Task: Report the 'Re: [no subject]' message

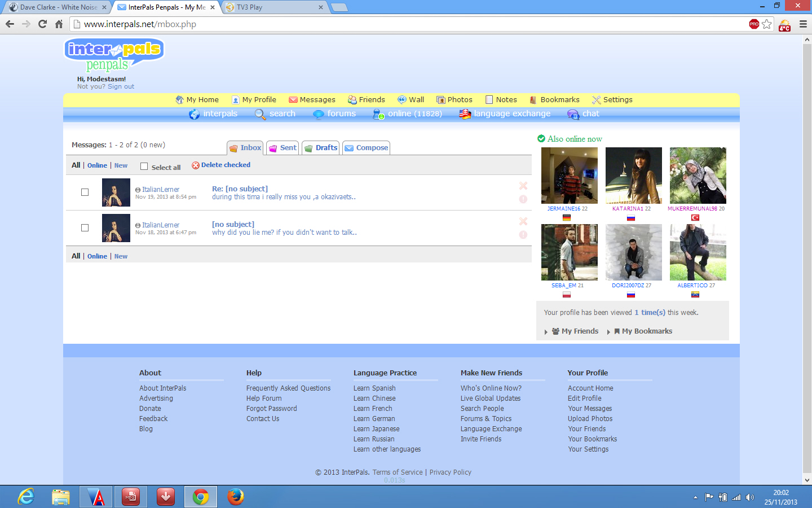Action: (523, 199)
